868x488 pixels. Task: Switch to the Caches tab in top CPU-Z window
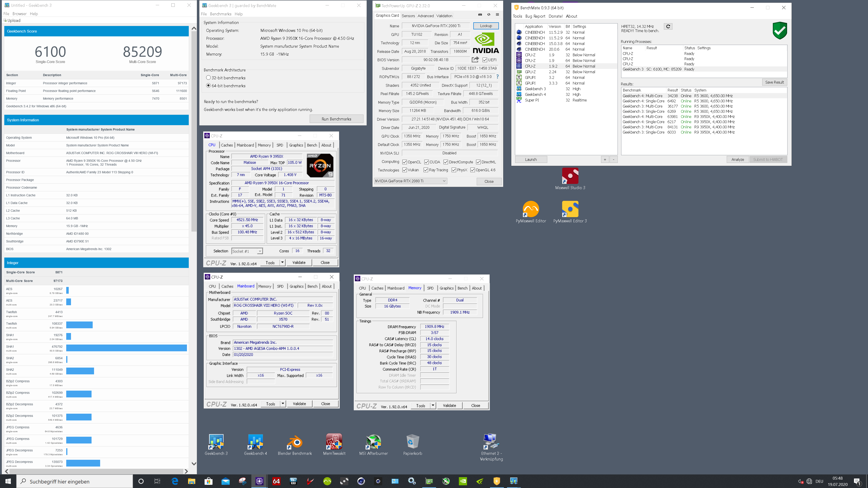point(227,145)
